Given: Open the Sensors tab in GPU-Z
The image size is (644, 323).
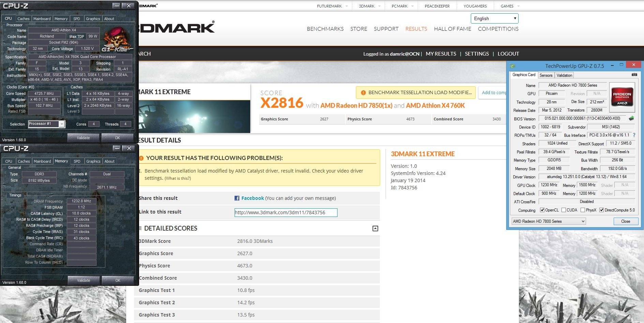Looking at the screenshot, I should tap(546, 75).
